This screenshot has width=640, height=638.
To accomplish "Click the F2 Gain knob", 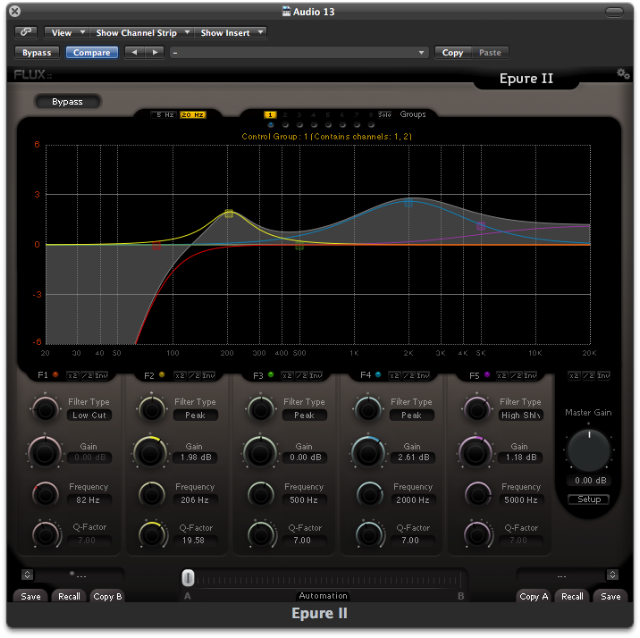I will (150, 452).
